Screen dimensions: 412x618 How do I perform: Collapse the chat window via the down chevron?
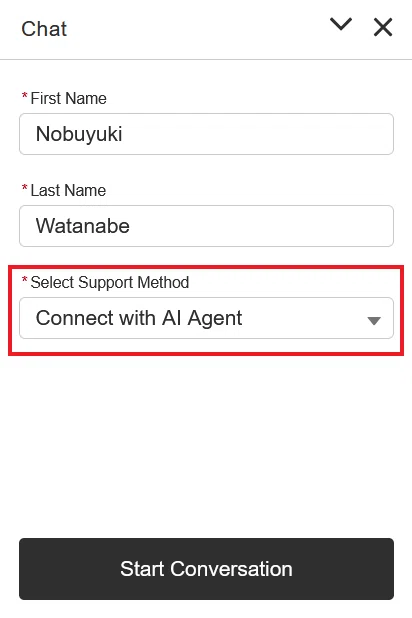pyautogui.click(x=341, y=24)
